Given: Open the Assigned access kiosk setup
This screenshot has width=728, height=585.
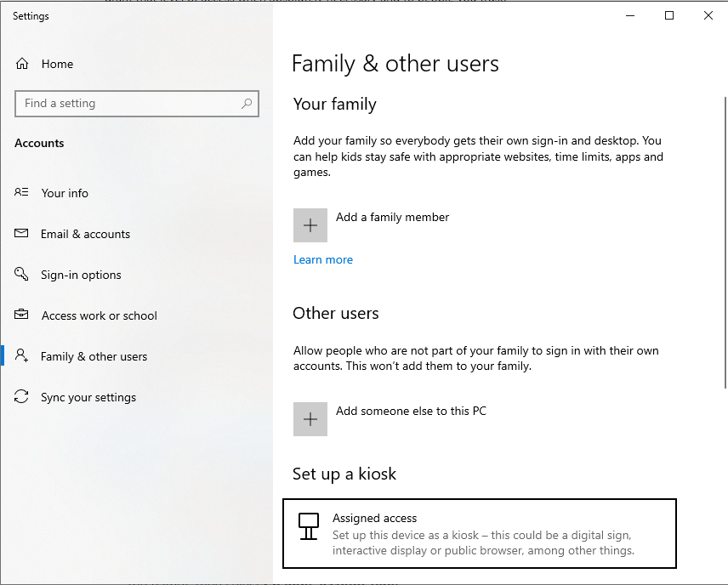Looking at the screenshot, I should click(x=479, y=533).
